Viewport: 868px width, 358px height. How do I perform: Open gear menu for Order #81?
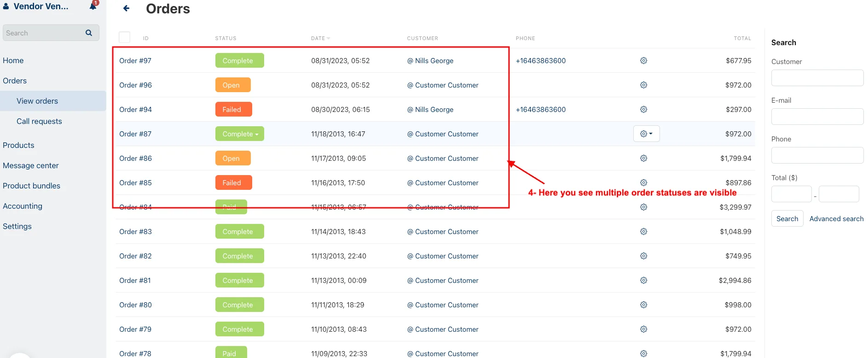[x=643, y=280]
